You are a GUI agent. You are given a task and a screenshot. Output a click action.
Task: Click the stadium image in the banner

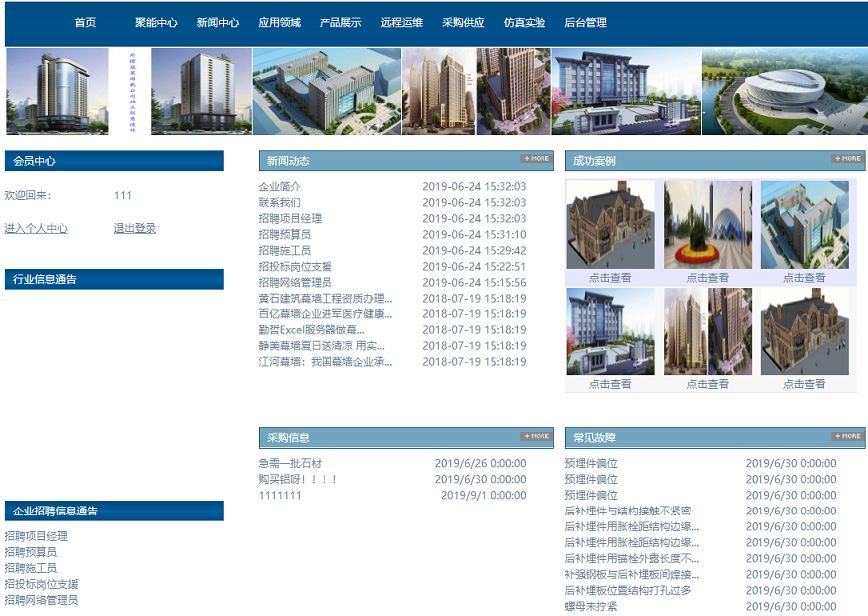coord(783,92)
